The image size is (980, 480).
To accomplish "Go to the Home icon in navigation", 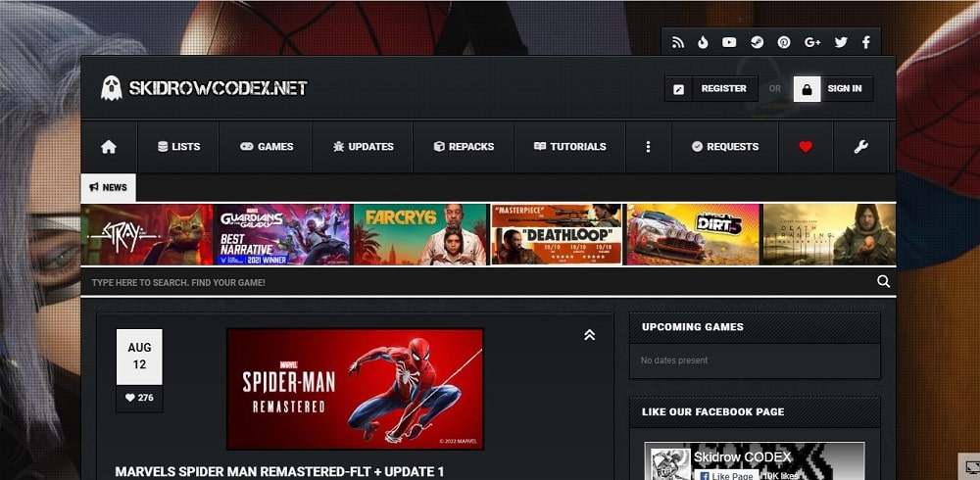I will (x=109, y=147).
